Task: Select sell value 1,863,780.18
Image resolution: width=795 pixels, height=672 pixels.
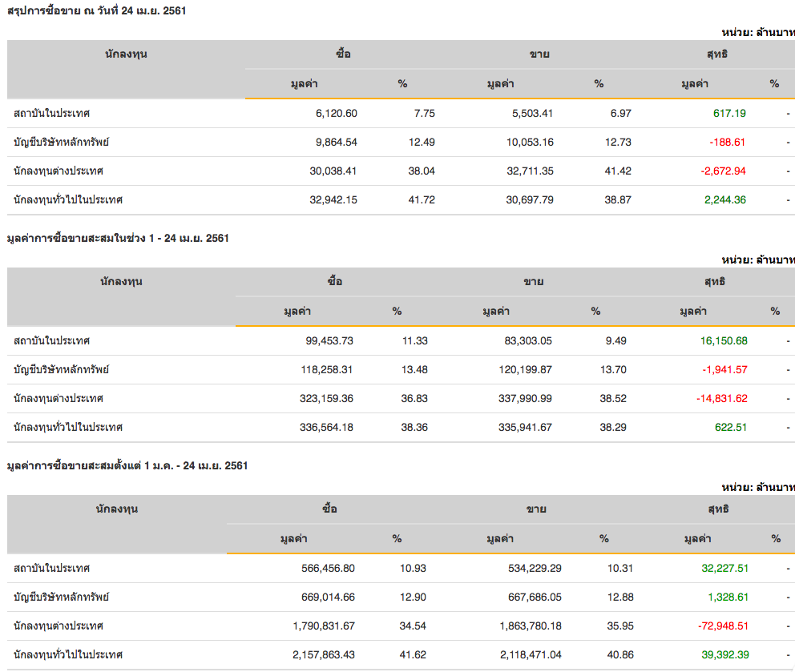Action: click(x=531, y=626)
